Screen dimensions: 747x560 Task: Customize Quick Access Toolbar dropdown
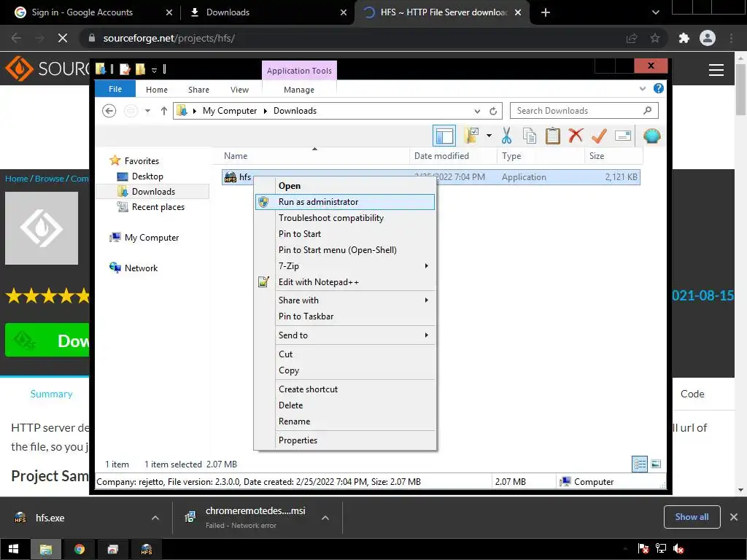[154, 70]
